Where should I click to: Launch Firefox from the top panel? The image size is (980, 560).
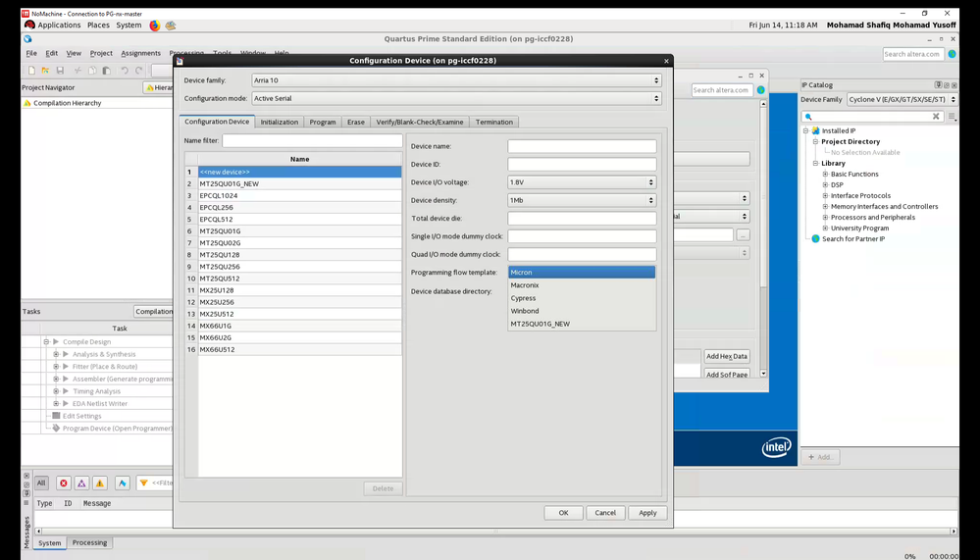(x=155, y=25)
